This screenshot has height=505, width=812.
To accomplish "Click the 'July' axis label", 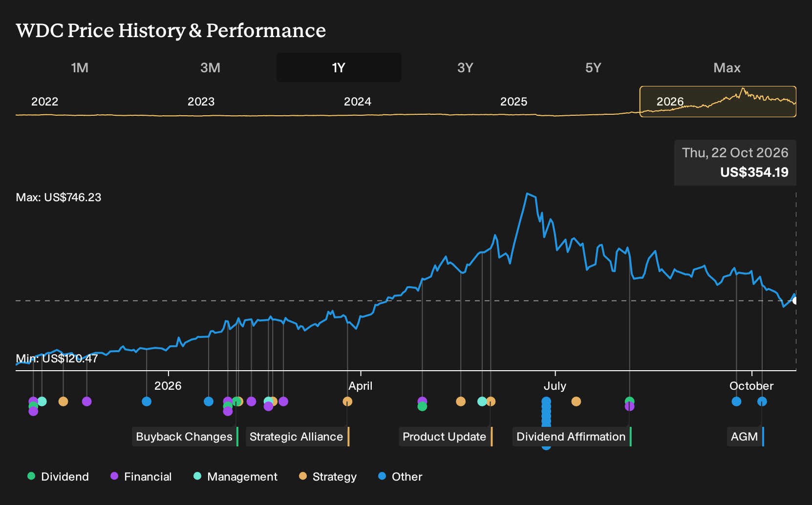I will click(x=555, y=386).
